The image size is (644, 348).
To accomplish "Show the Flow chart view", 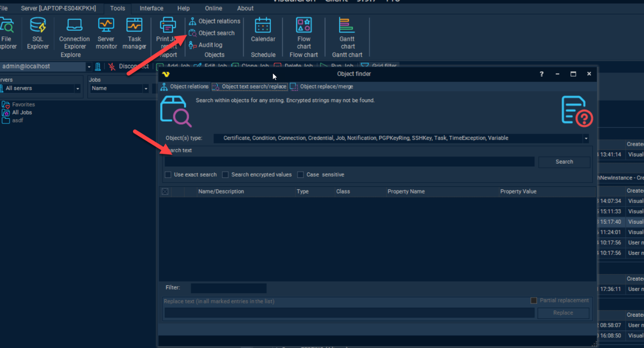I will [x=304, y=33].
